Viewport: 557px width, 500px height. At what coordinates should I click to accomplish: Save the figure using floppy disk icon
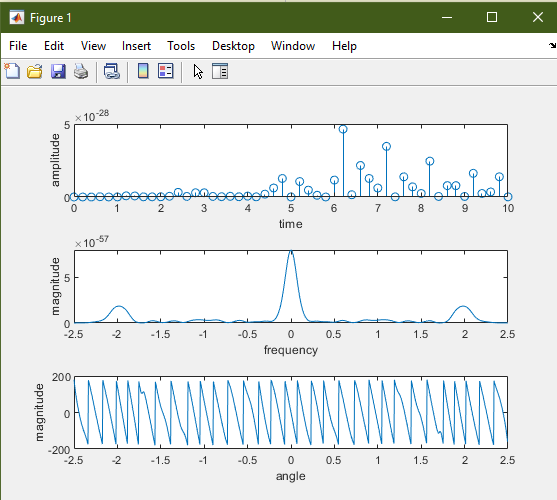58,71
